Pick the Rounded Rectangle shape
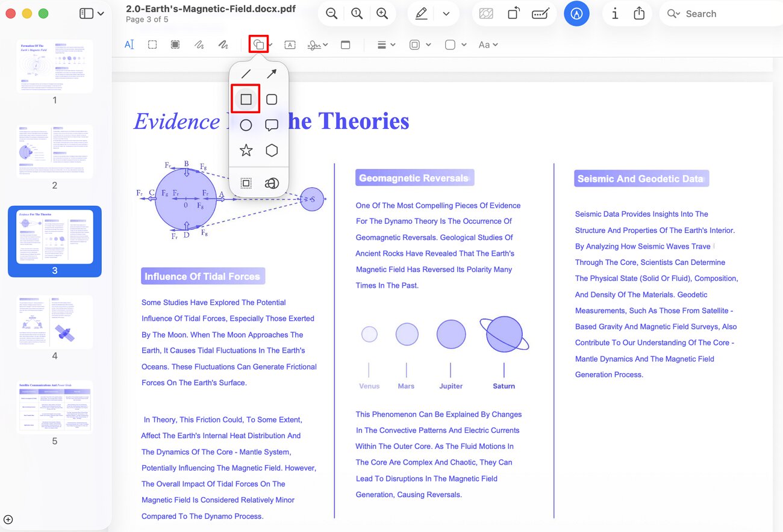Viewport: 783px width, 532px height. click(272, 99)
